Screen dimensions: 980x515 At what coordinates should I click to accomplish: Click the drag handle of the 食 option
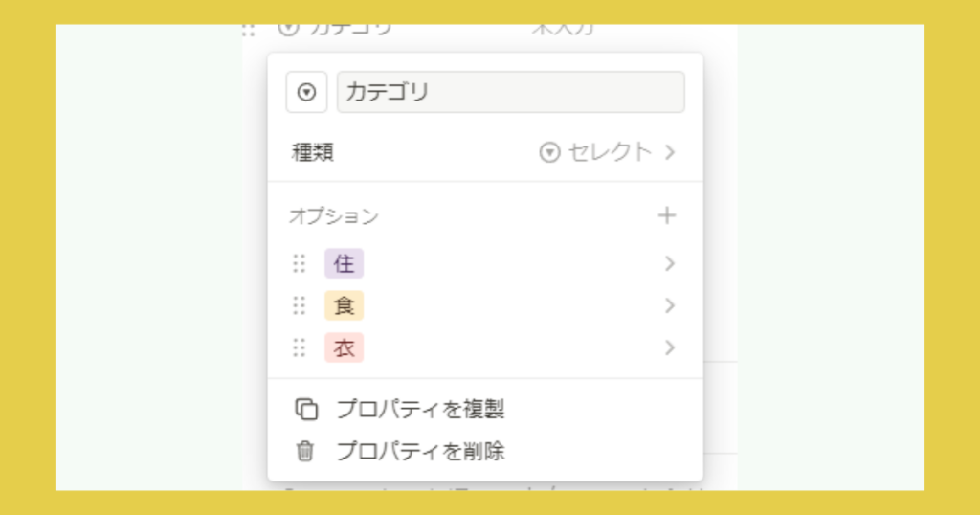300,305
